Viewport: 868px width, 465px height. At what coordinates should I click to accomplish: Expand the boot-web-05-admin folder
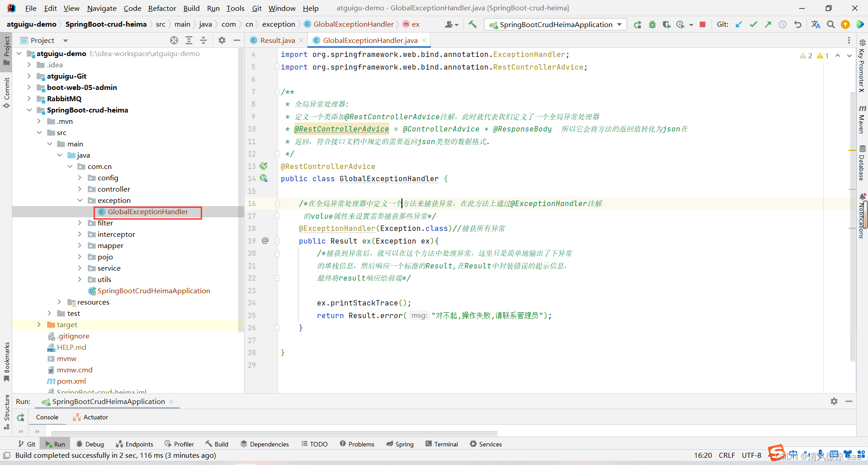pos(29,87)
